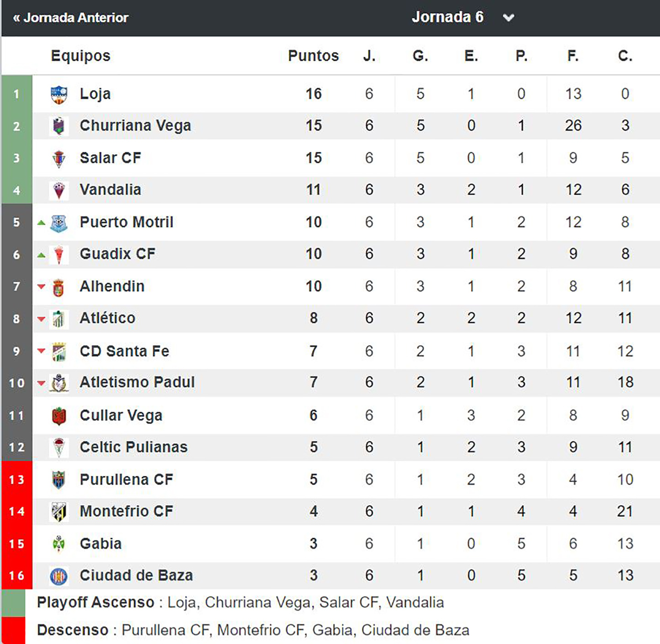Open the Jornada 6 dropdown chevron
Viewport: 660px width, 644px height.
coord(509,18)
